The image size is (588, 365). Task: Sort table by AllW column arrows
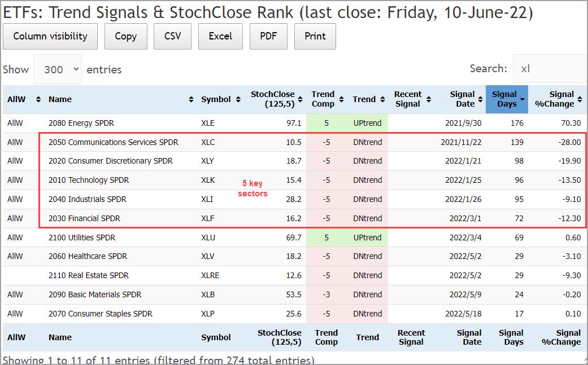pyautogui.click(x=38, y=99)
